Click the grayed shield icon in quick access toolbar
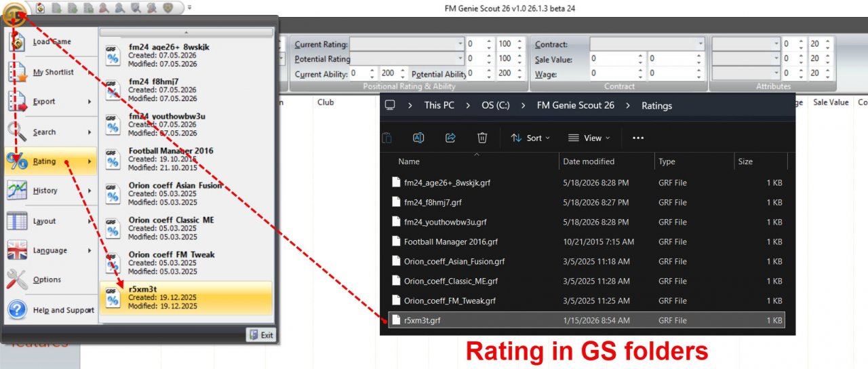Screen dimensions: 868x369 167,8
